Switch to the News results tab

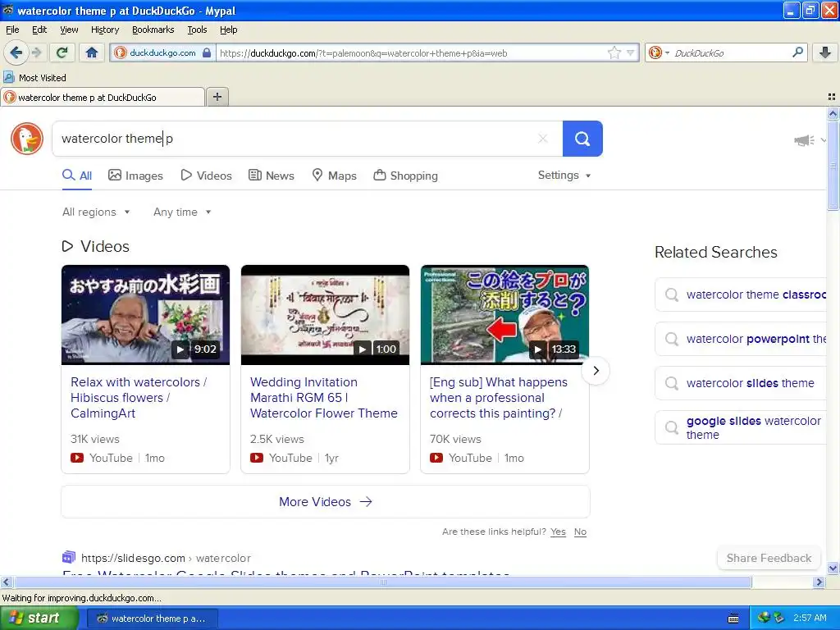[271, 176]
